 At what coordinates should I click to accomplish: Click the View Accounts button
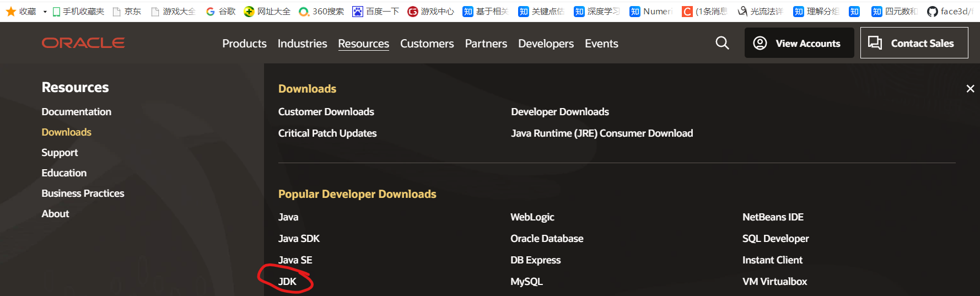click(799, 43)
